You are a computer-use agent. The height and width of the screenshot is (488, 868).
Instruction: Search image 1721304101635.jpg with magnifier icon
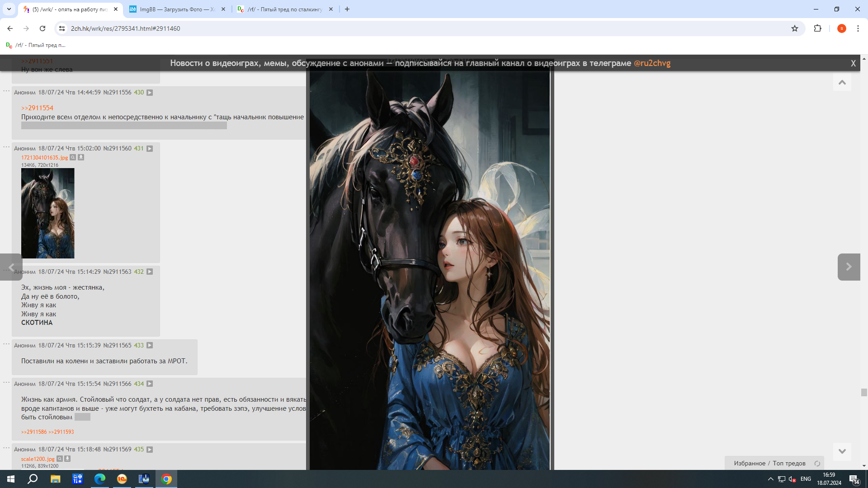73,158
